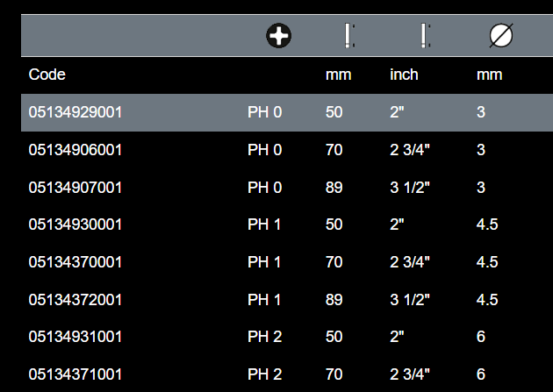Screen dimensions: 553x392
Task: Select product code 05134370001
Action: click(75, 262)
